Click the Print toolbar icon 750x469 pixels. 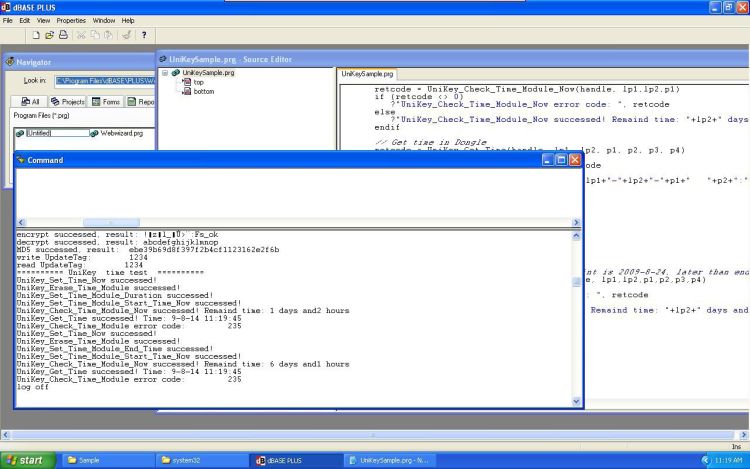(x=63, y=35)
